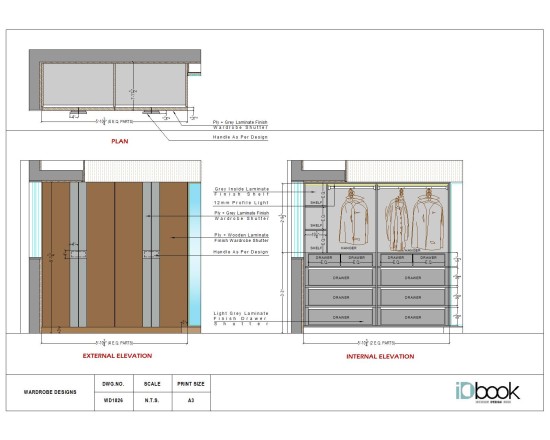Click the Handle As Per Design annotation in plan

pos(240,137)
